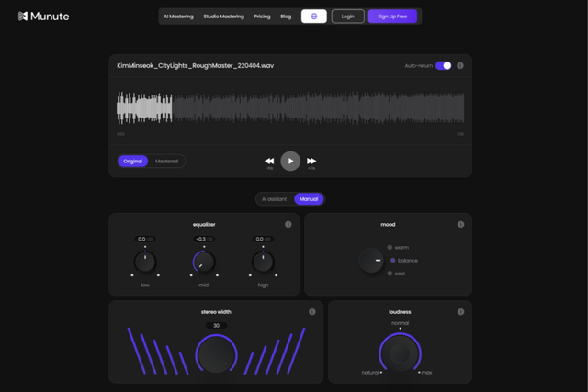The height and width of the screenshot is (392, 588).
Task: Open the language globe selector
Action: [313, 17]
